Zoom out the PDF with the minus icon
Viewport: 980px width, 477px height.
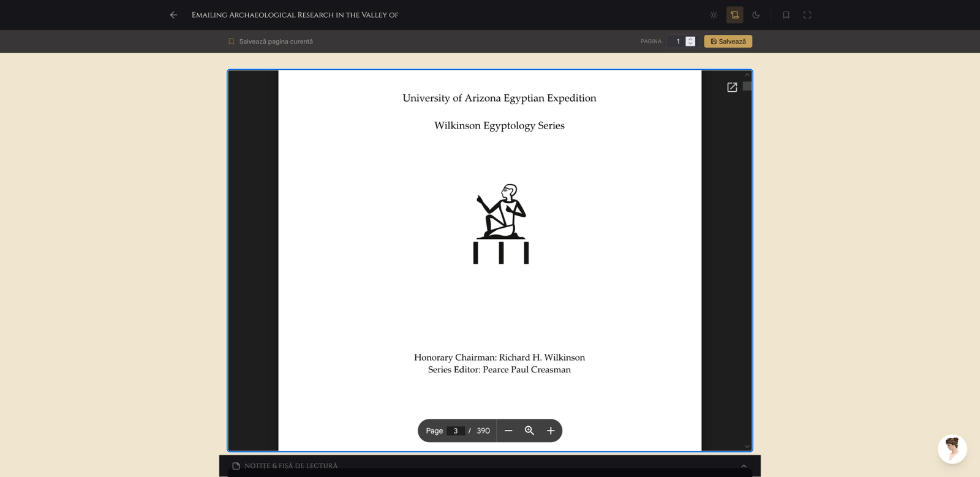click(x=508, y=431)
